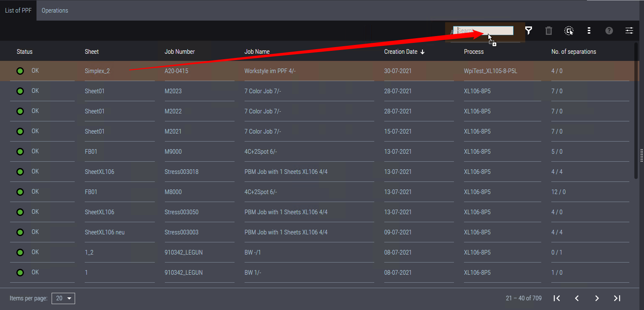Image resolution: width=644 pixels, height=310 pixels.
Task: Click the selection mode cursor icon
Action: click(x=569, y=31)
